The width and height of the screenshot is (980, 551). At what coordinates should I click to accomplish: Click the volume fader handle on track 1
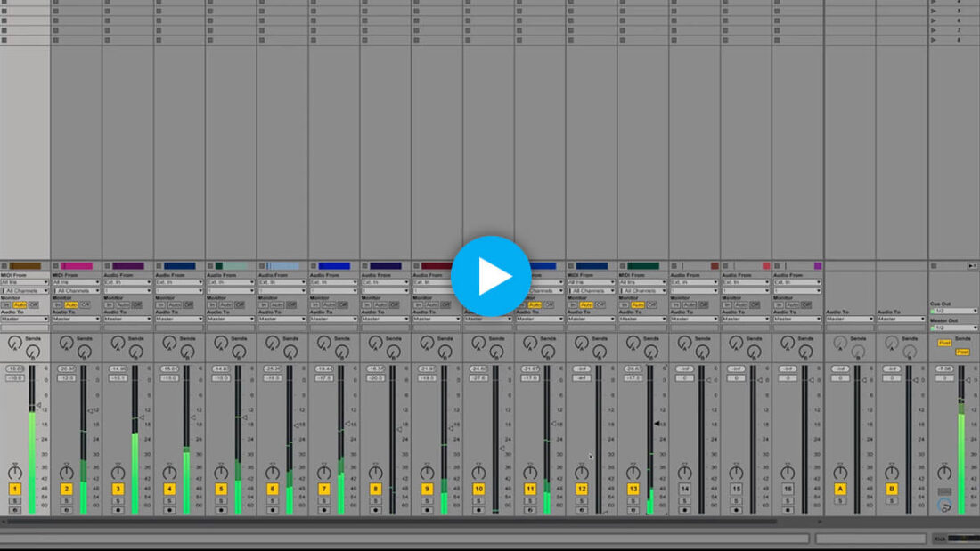click(x=38, y=406)
